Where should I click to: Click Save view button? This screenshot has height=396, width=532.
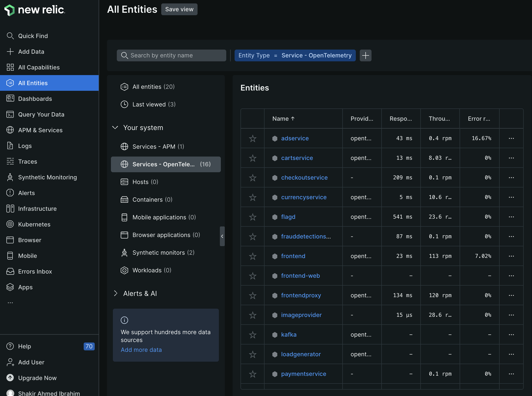coord(179,9)
